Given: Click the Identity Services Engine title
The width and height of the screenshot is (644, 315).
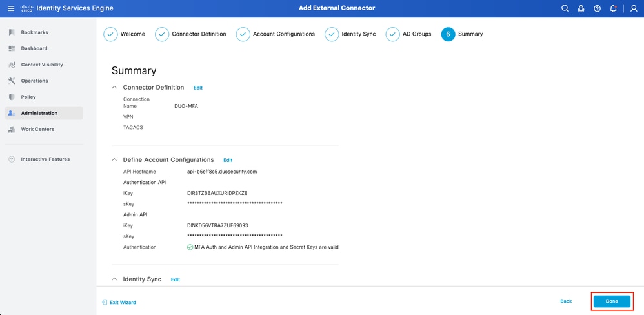Looking at the screenshot, I should [75, 8].
